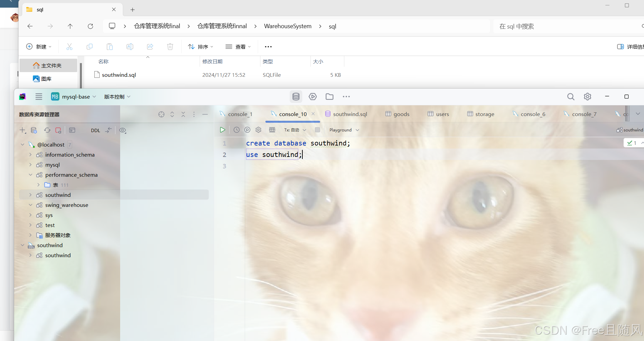Open the 查看 view menu in File Explorer
This screenshot has height=341, width=644.
click(238, 47)
